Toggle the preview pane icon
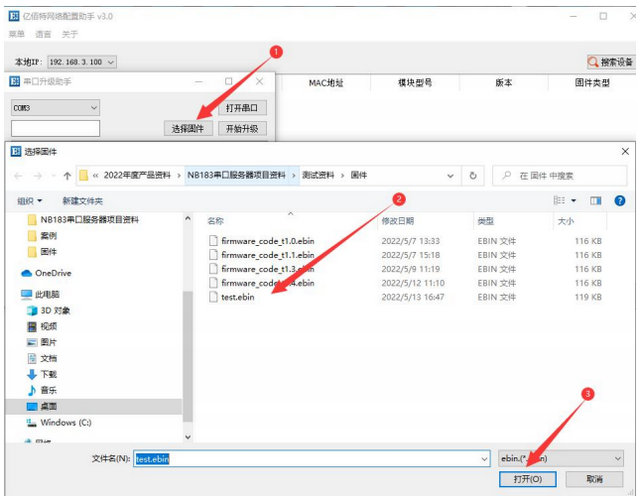 [596, 200]
